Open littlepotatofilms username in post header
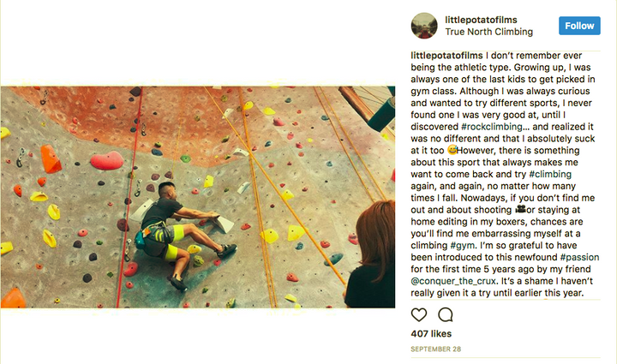This screenshot has height=364, width=617. [481, 20]
